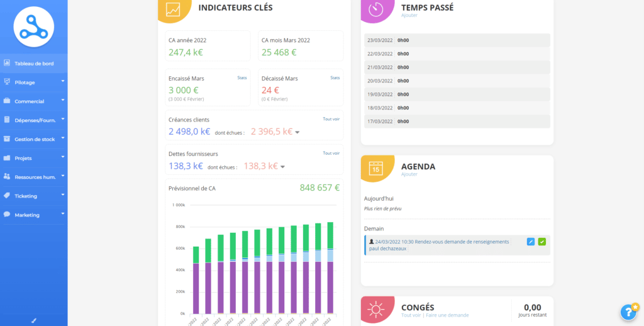The width and height of the screenshot is (644, 326).
Task: Click the Congés sun icon
Action: pyautogui.click(x=376, y=309)
